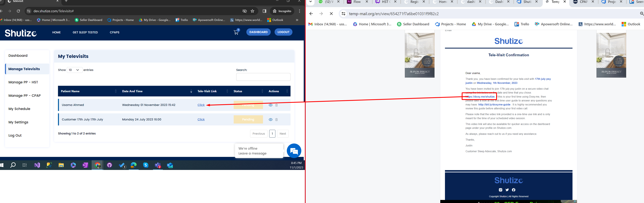
Task: Launch Skype from the taskbar
Action: pos(146,165)
